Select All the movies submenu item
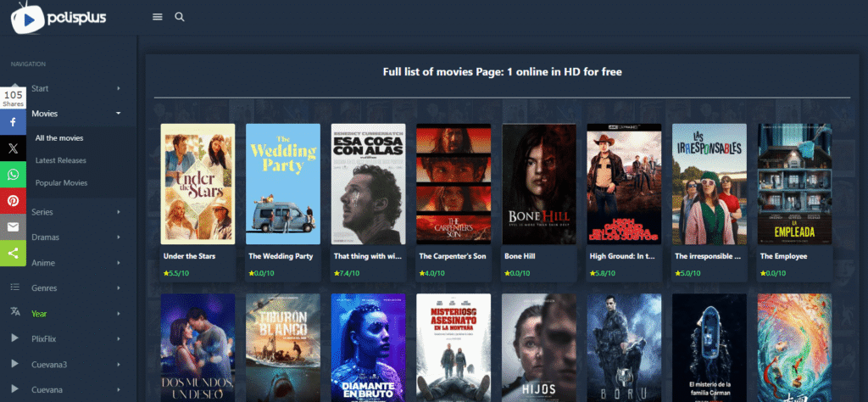Viewport: 868px width, 402px height. pos(59,137)
